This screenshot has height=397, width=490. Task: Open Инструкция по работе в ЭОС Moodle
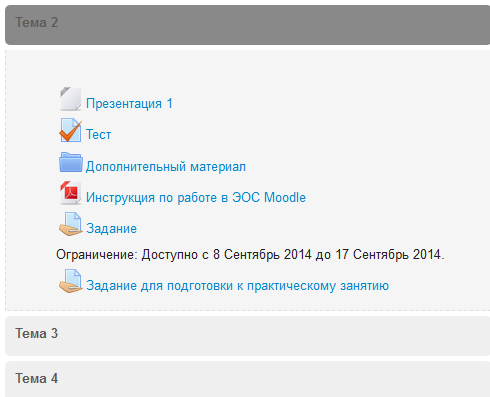coord(196,197)
